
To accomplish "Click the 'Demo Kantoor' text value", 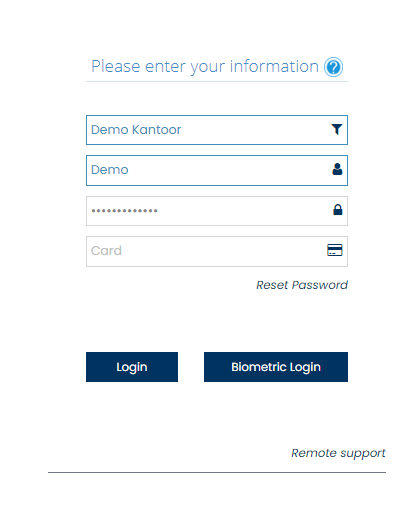I will (136, 130).
